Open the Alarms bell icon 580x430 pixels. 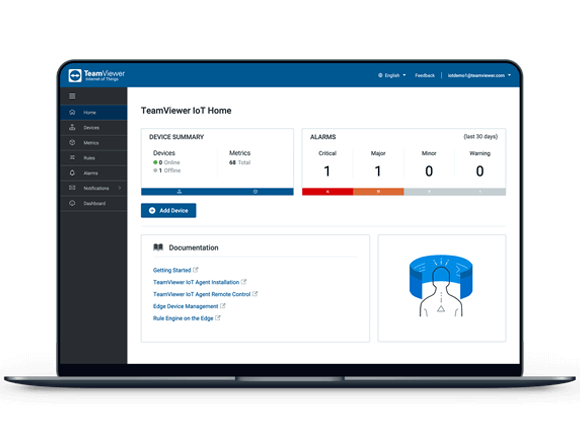coord(72,173)
